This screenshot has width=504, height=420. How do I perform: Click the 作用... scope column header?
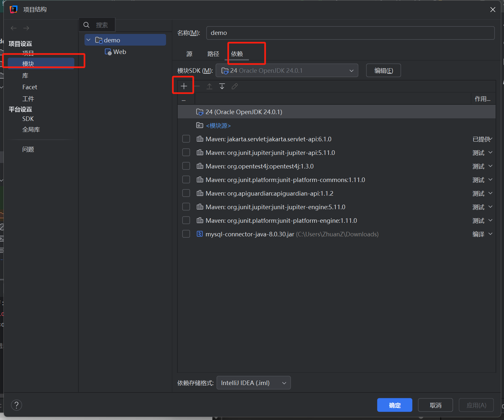tap(482, 99)
